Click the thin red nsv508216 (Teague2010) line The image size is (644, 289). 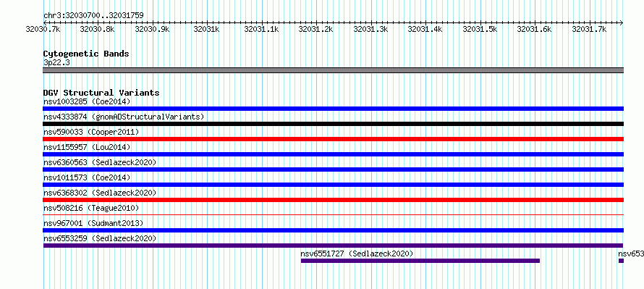click(333, 214)
